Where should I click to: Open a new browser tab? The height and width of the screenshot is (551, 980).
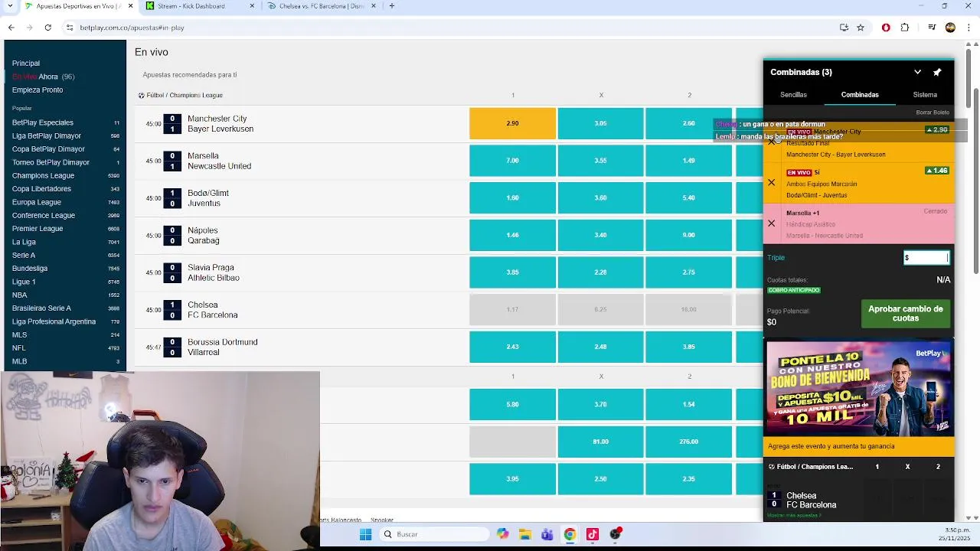[x=391, y=6]
